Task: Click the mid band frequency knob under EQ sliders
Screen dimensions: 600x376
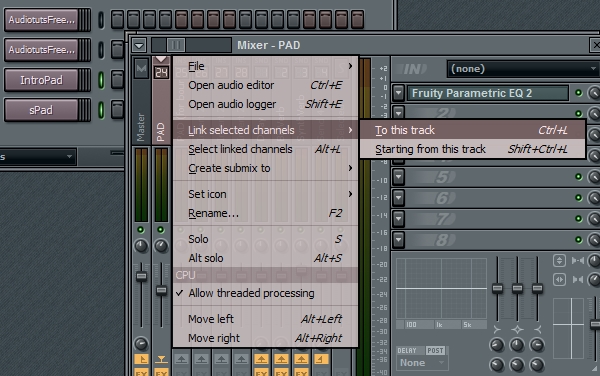Action: coord(517,345)
